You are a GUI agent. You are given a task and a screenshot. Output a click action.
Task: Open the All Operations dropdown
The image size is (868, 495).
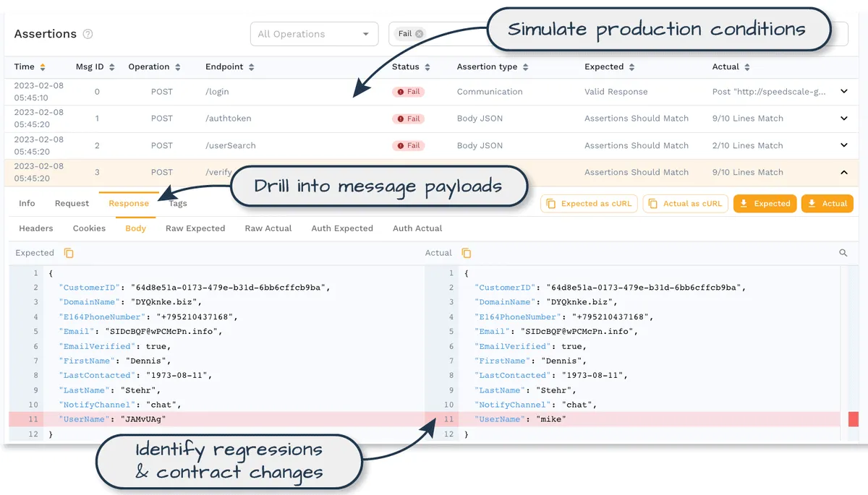point(313,34)
